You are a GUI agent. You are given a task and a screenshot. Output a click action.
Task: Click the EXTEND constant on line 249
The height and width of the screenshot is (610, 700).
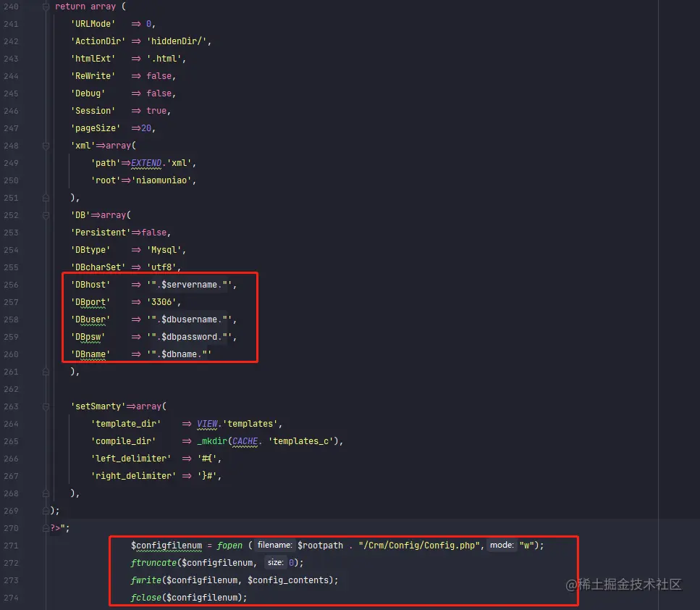pyautogui.click(x=146, y=163)
